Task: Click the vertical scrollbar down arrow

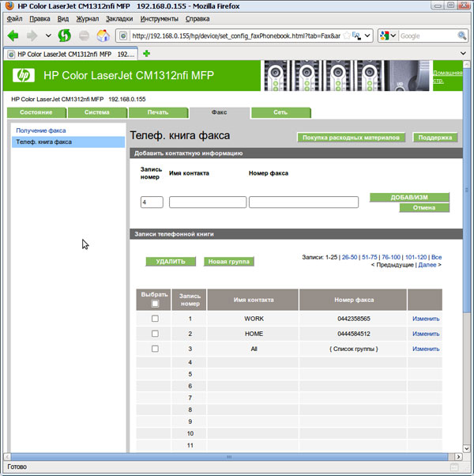Action: 466,448
